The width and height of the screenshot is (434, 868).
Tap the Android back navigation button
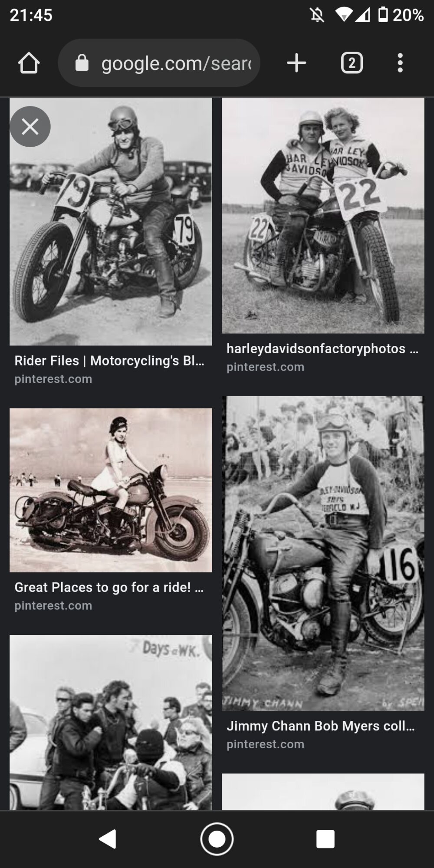pos(108,838)
